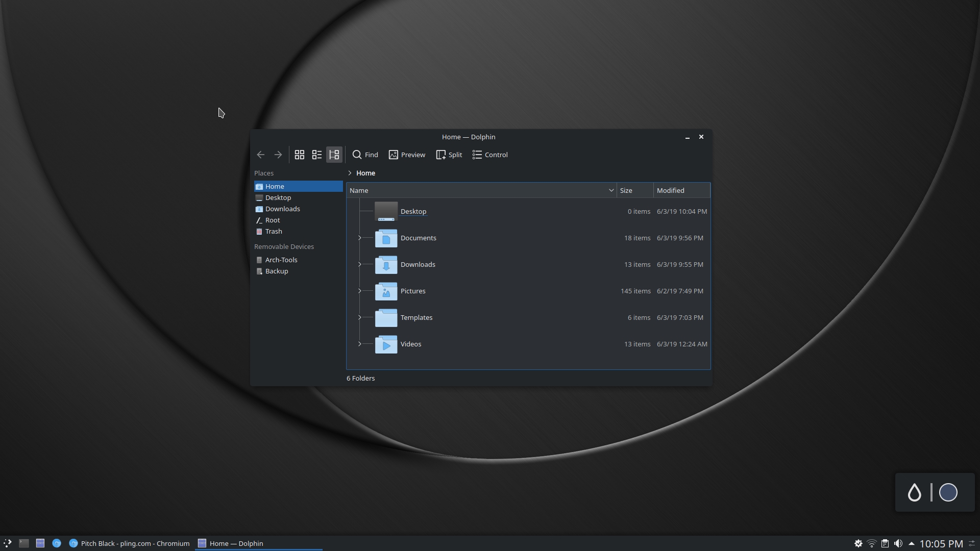Sort by the Name column header
Screen dimensions: 980x551
(x=481, y=190)
